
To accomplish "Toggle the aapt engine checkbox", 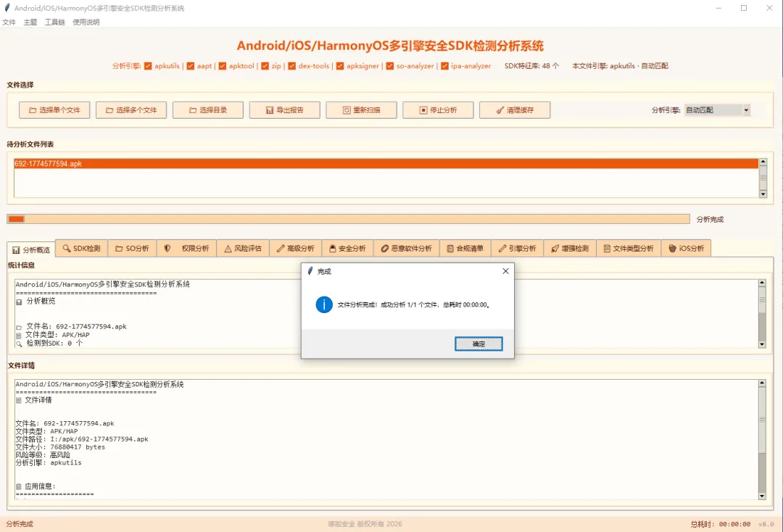I will pyautogui.click(x=191, y=66).
